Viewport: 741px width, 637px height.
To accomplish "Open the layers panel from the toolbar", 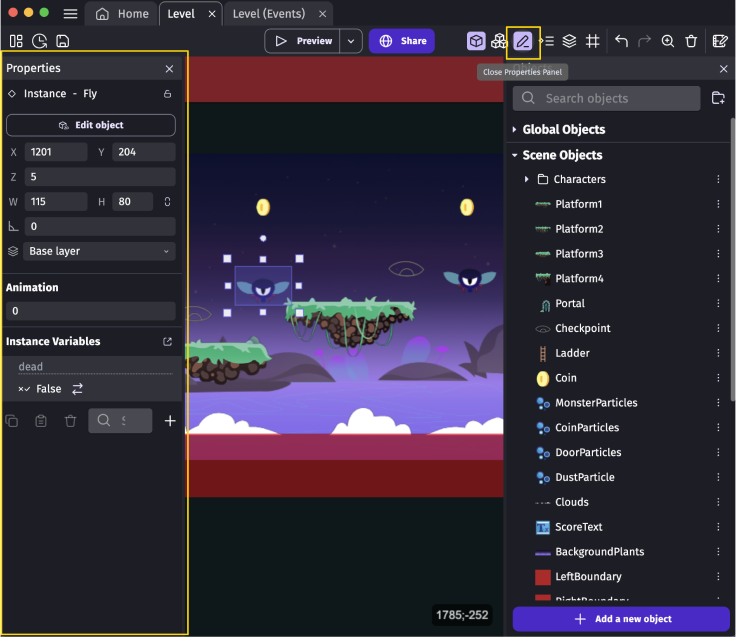I will [x=569, y=41].
